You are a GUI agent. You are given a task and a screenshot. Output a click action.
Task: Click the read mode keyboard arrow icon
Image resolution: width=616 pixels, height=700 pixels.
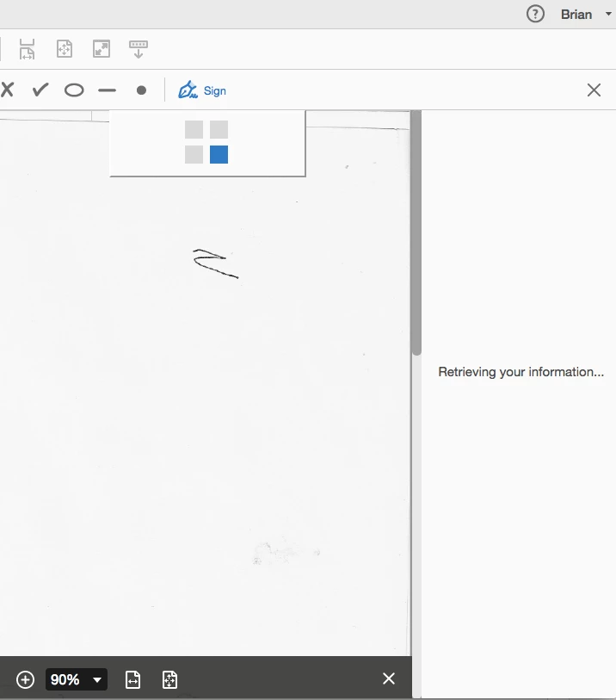point(139,49)
